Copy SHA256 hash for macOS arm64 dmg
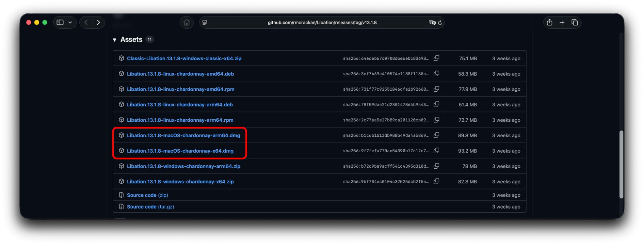644x245 pixels. point(436,135)
